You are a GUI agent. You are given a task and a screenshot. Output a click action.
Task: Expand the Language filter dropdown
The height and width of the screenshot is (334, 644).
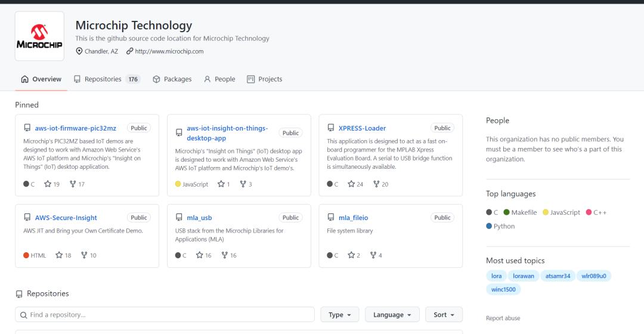coord(392,315)
